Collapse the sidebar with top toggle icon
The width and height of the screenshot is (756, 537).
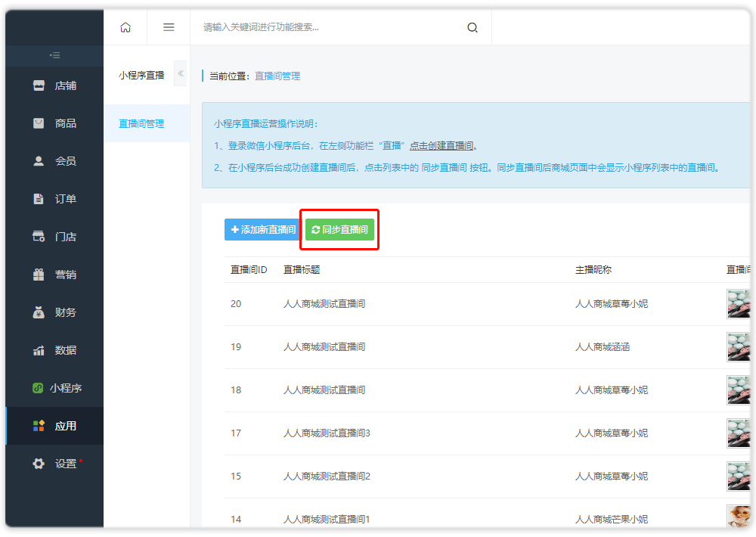54,55
